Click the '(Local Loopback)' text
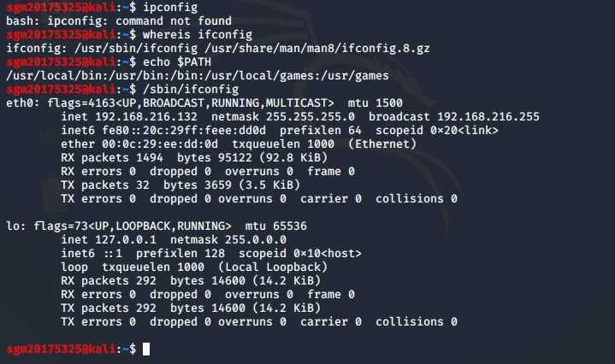 (273, 267)
